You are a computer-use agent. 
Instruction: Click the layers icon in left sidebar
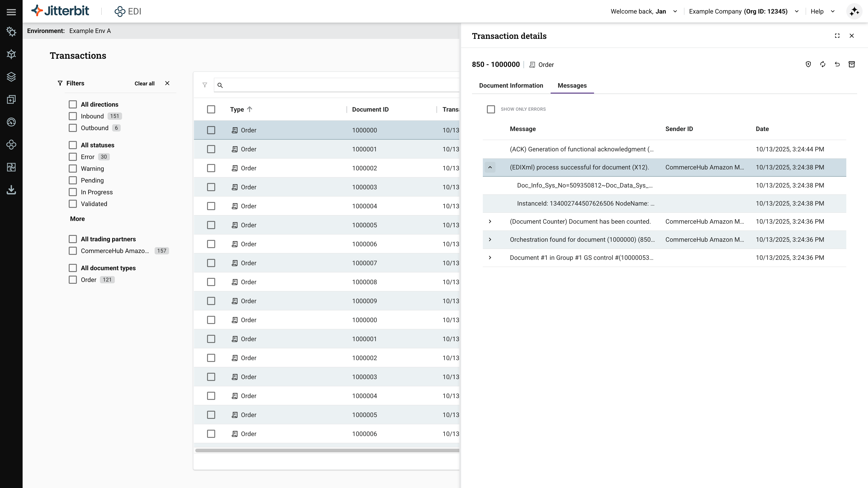(x=11, y=77)
